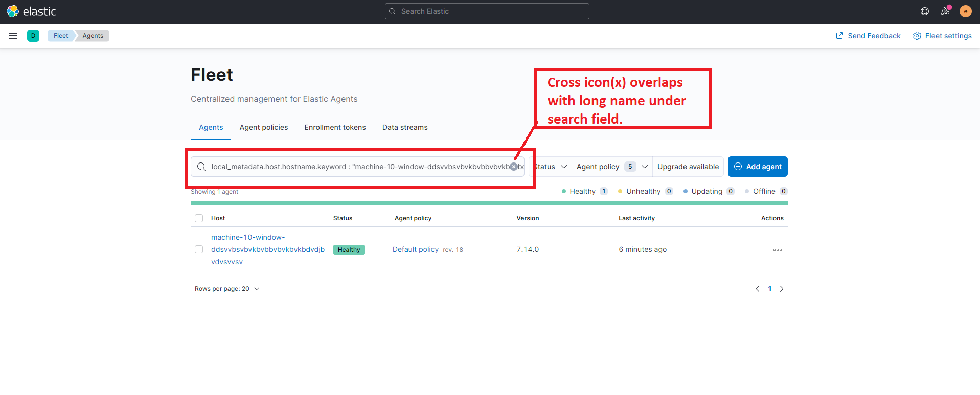Viewport: 980px width, 395px height.
Task: Click the Version column header
Action: tap(528, 218)
